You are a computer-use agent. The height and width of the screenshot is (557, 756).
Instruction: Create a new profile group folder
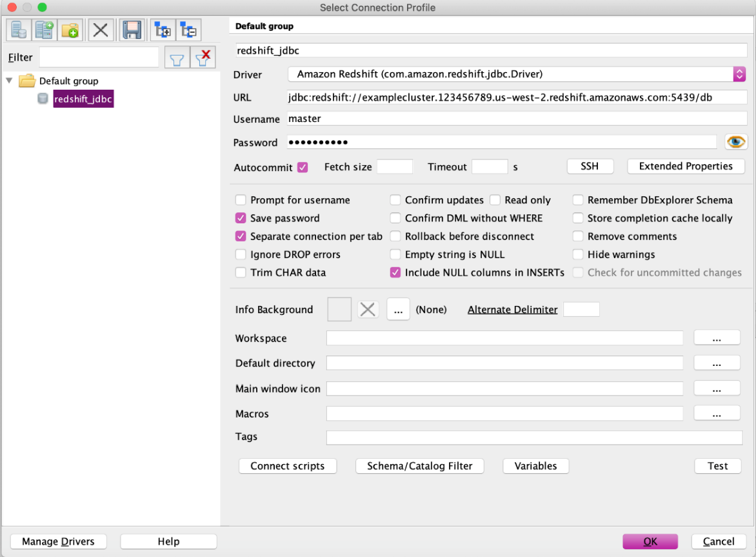point(70,30)
